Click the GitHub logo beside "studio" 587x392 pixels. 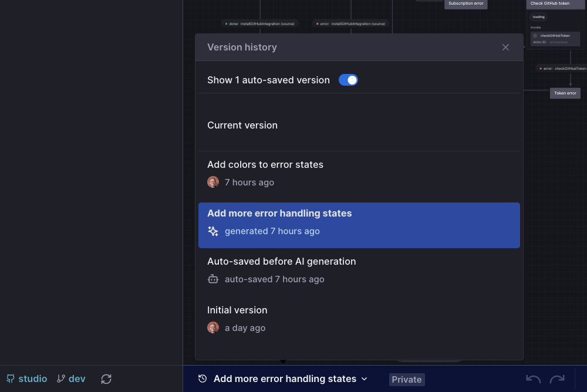tap(9, 379)
